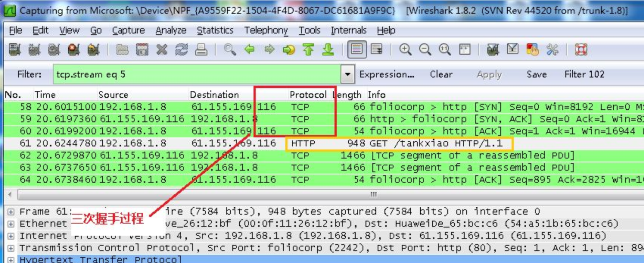Edit capture filters toolbar icon

pos(493,49)
